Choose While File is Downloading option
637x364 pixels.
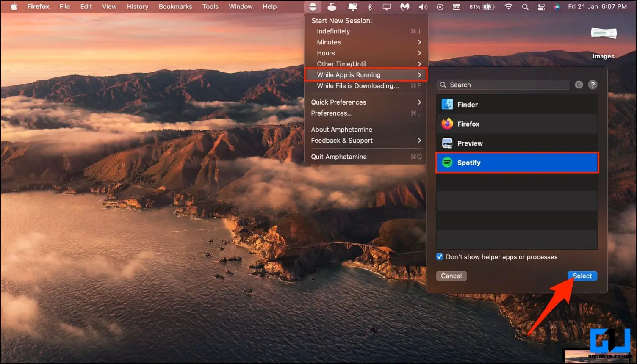366,86
